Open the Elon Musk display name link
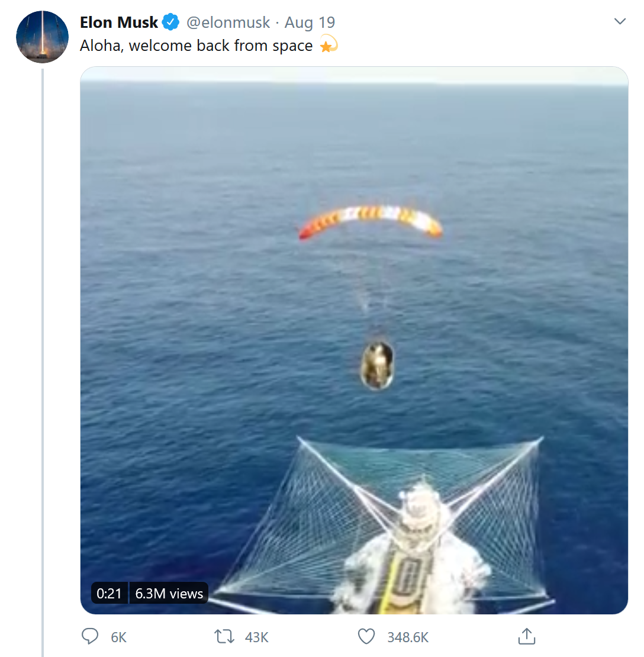Screen dimensions: 644x657 click(x=119, y=23)
